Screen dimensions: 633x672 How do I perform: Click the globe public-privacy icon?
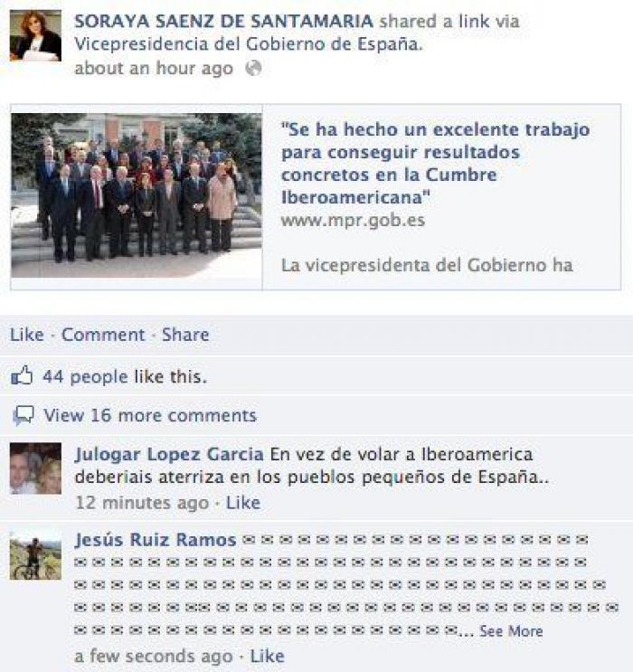pyautogui.click(x=253, y=68)
